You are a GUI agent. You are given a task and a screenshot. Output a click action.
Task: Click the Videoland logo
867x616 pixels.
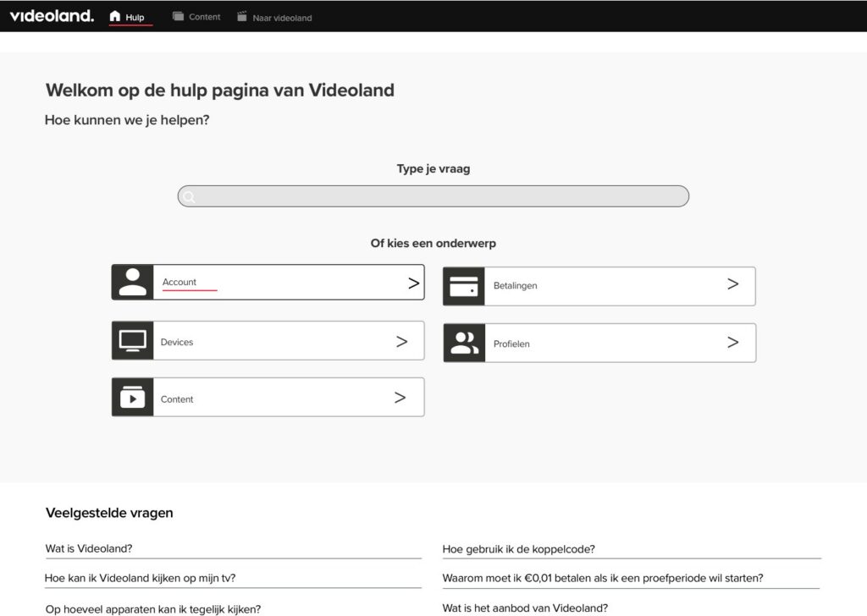click(x=52, y=16)
